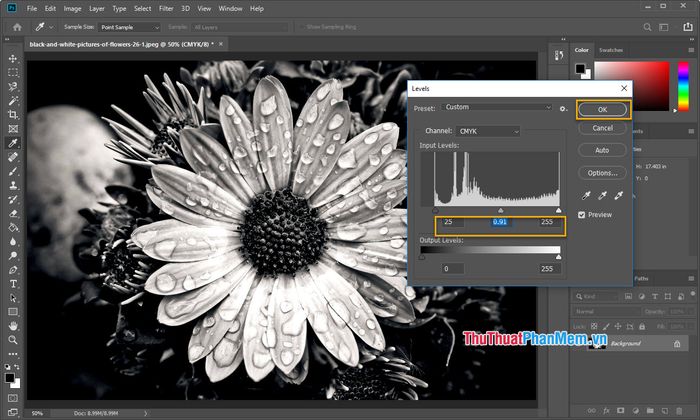Open the Preset dropdown in Levels
This screenshot has width=700, height=420.
(x=497, y=107)
